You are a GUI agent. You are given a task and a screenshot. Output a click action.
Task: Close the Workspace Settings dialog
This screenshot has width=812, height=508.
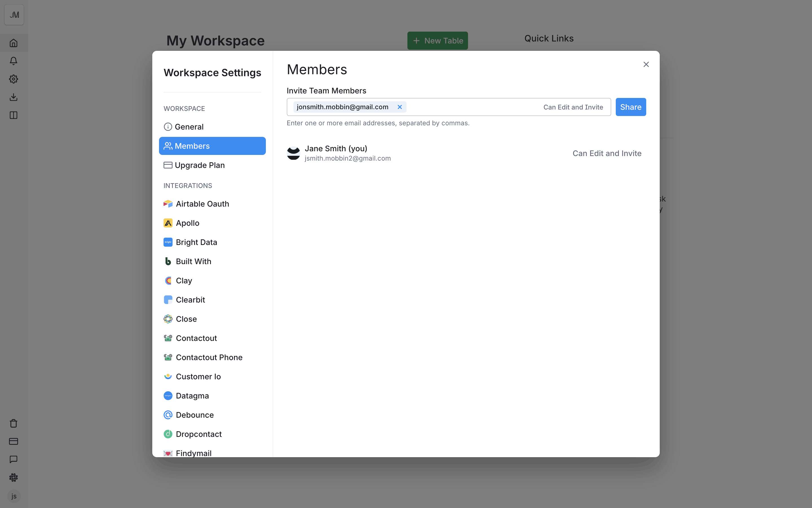(646, 64)
